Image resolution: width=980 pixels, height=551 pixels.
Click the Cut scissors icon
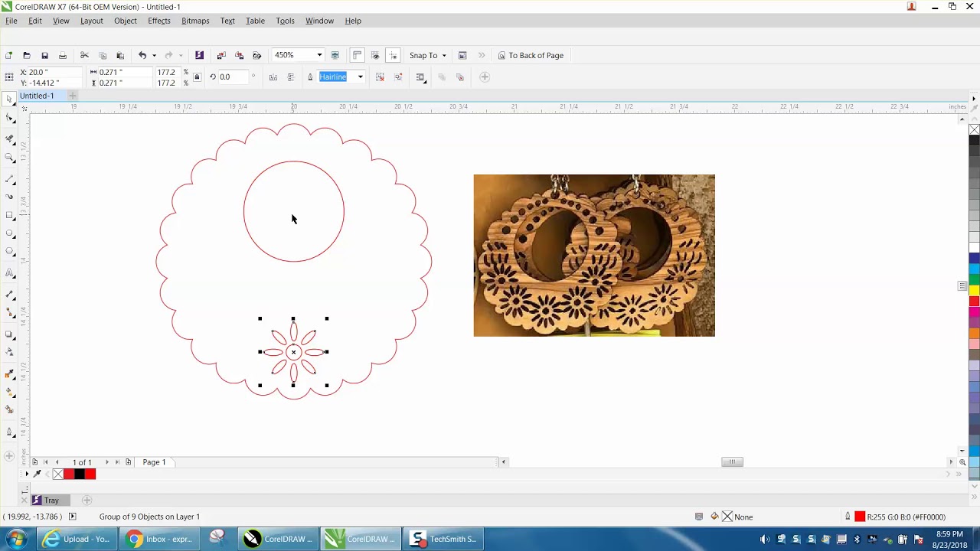(84, 56)
